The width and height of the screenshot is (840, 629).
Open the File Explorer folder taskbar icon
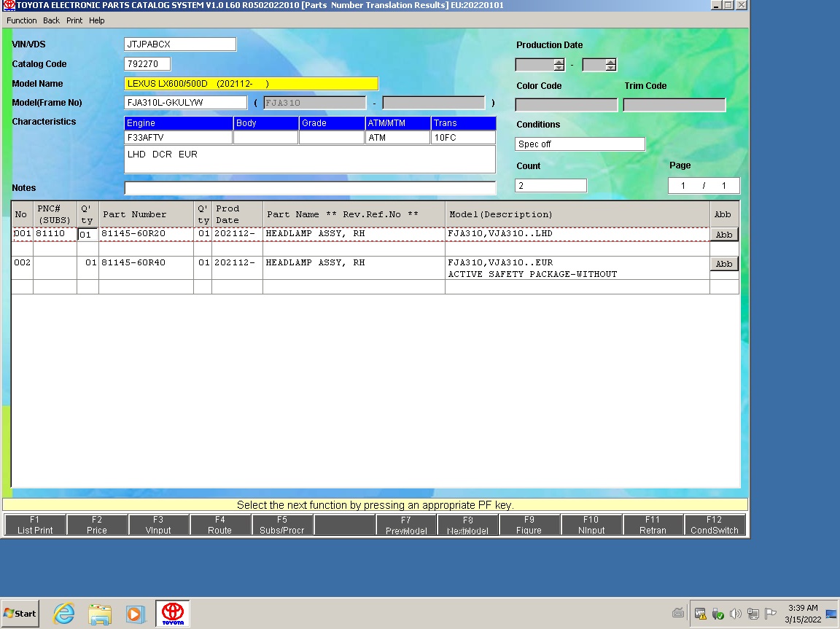[100, 614]
